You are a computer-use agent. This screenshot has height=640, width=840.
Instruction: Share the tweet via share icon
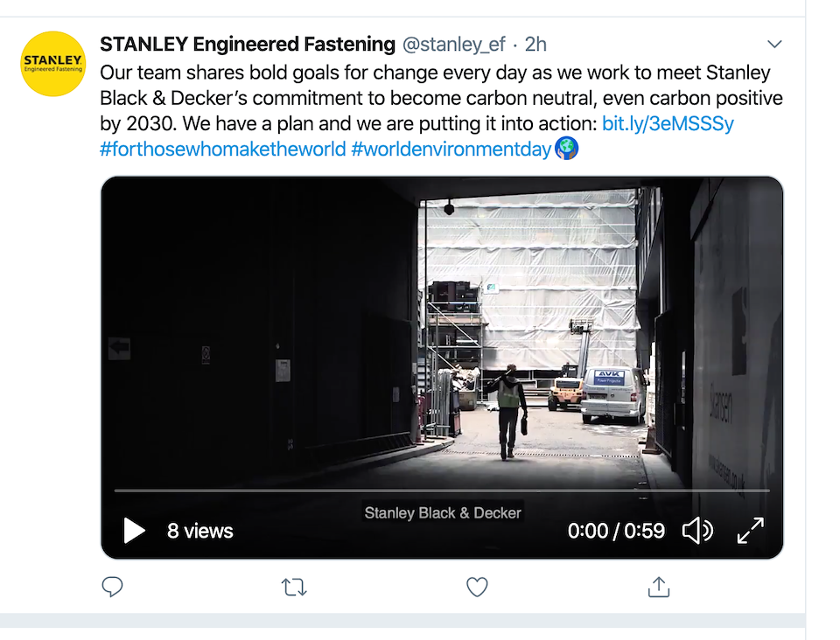coord(658,587)
